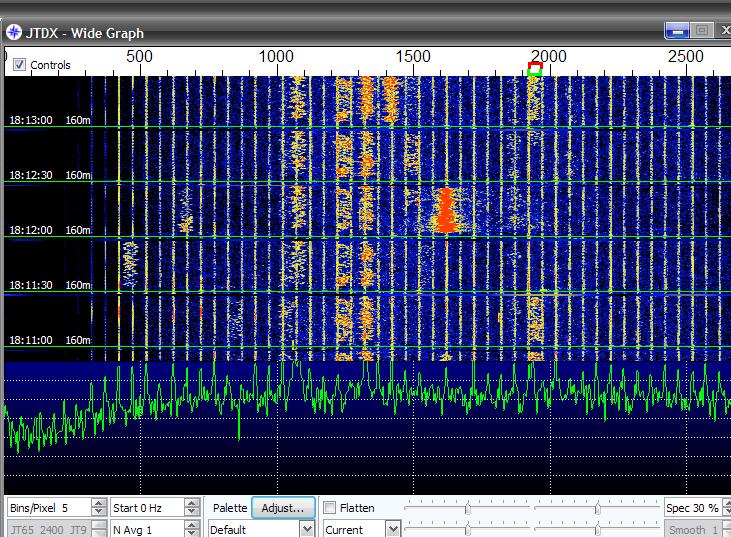Click the red-green frequency marker near 2000

(x=535, y=69)
